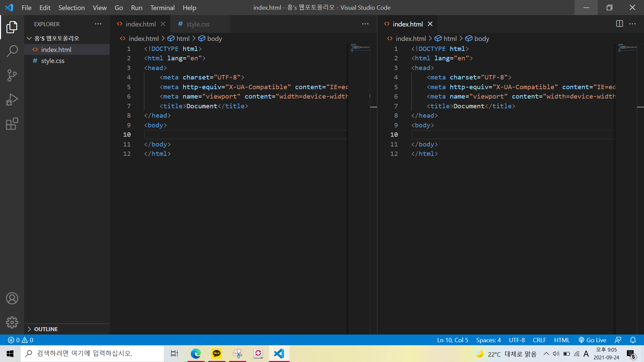Open right editor group more actions
Viewport: 644px width, 362px height.
632,24
